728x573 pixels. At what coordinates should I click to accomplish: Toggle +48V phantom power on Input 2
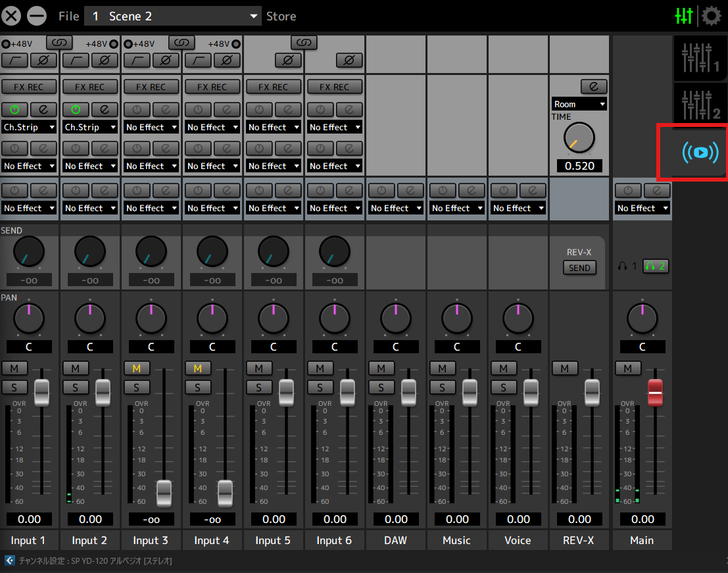coord(114,44)
